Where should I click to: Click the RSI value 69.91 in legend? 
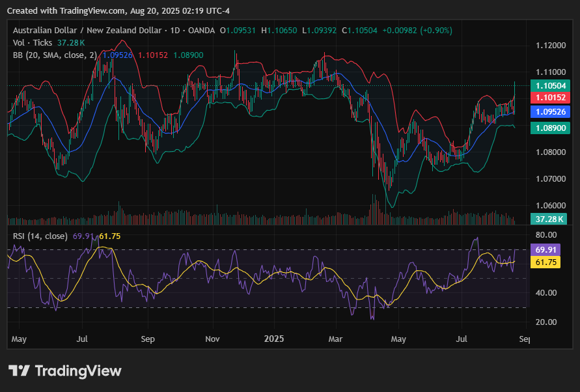[x=83, y=236]
